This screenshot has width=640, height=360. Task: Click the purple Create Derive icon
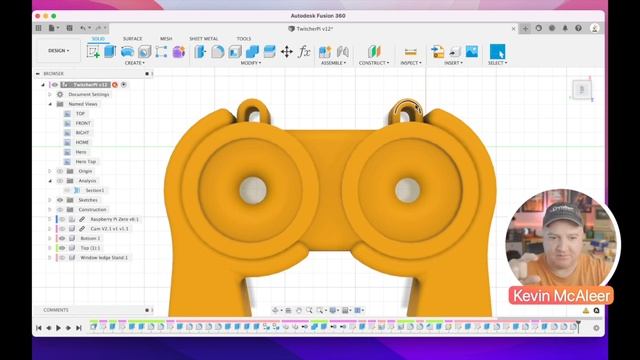(x=179, y=51)
